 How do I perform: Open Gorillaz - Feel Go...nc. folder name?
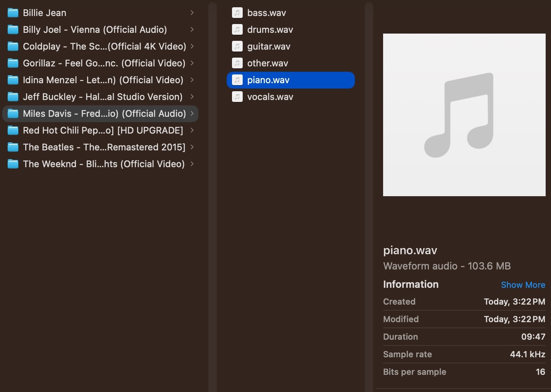click(104, 63)
